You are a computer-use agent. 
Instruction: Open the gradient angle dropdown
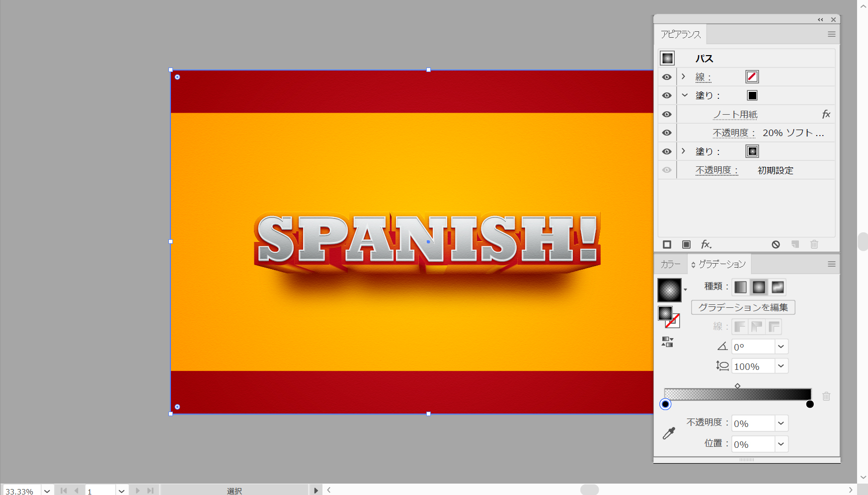781,347
